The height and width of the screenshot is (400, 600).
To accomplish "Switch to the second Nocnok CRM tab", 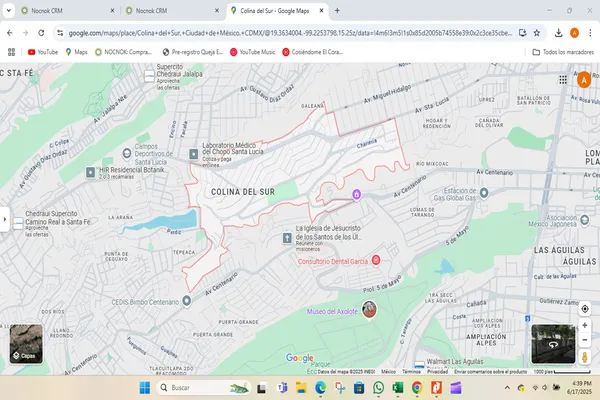I will pyautogui.click(x=172, y=11).
